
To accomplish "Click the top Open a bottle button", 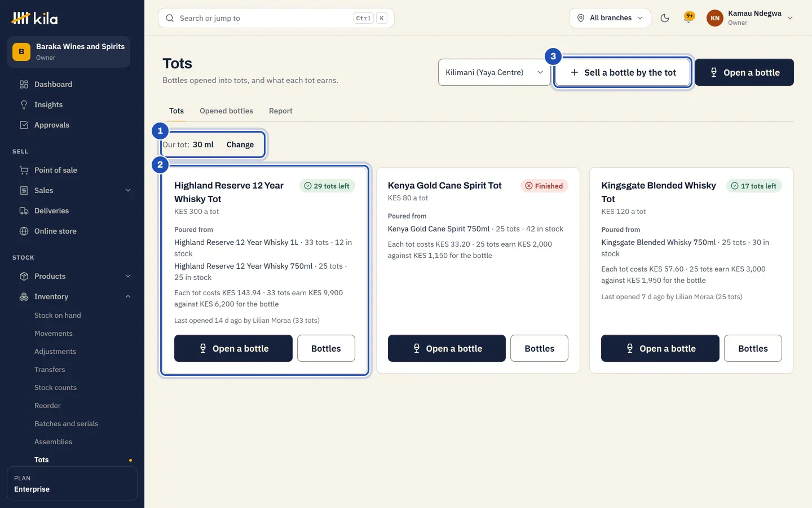I will [x=744, y=72].
